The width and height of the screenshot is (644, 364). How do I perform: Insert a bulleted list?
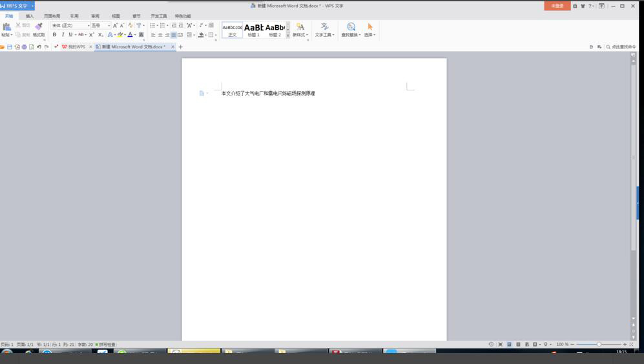(x=153, y=25)
